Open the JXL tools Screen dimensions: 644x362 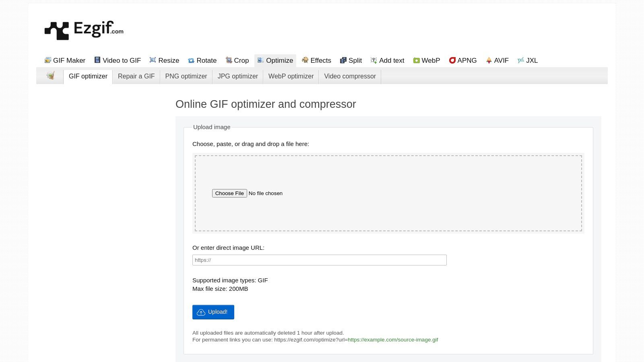tap(528, 60)
